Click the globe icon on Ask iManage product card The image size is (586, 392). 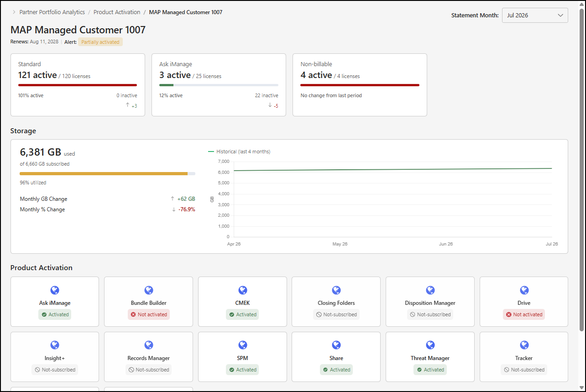[x=55, y=290]
